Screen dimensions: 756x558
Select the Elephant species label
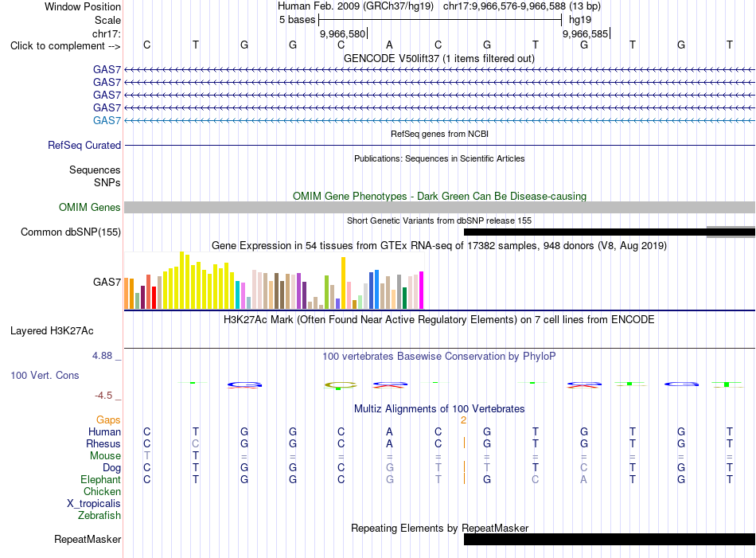coord(101,480)
